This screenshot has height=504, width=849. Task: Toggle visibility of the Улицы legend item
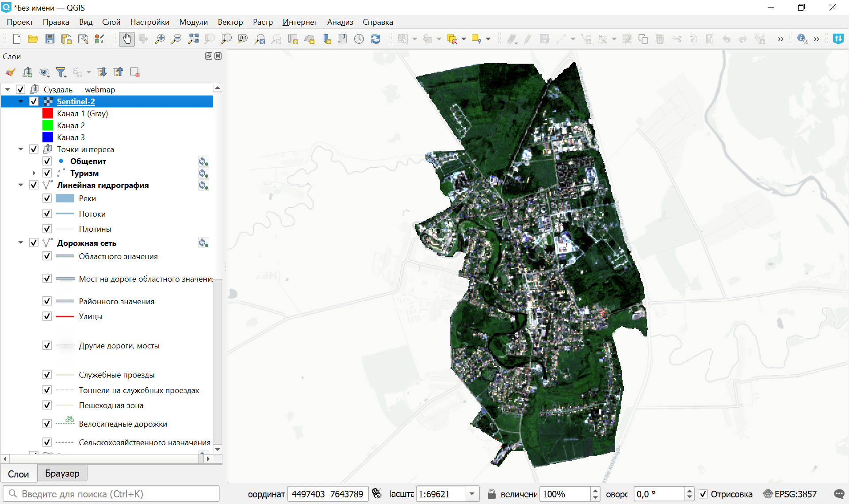pos(47,316)
